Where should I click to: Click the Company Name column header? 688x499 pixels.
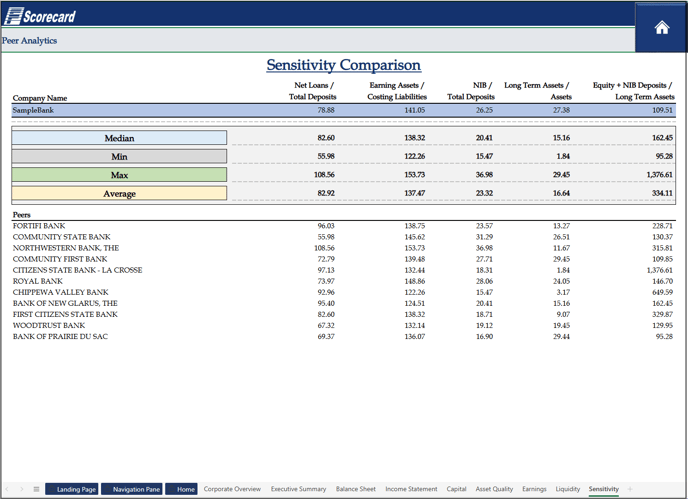pyautogui.click(x=40, y=98)
